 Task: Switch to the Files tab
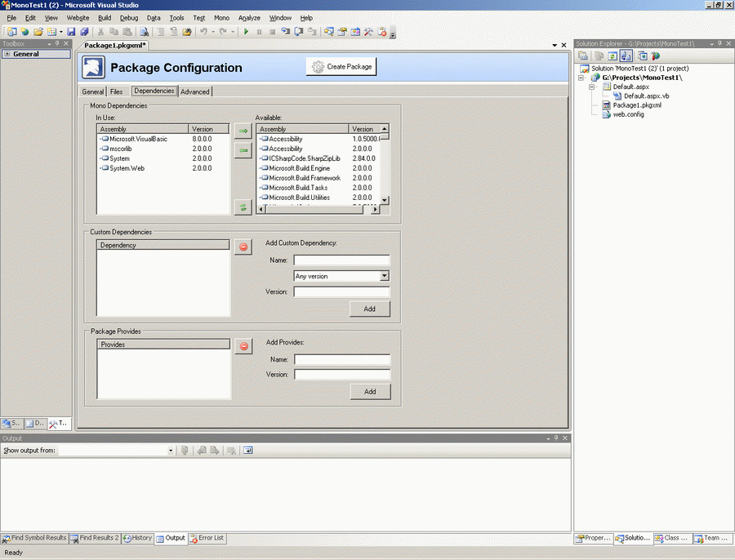(x=116, y=92)
